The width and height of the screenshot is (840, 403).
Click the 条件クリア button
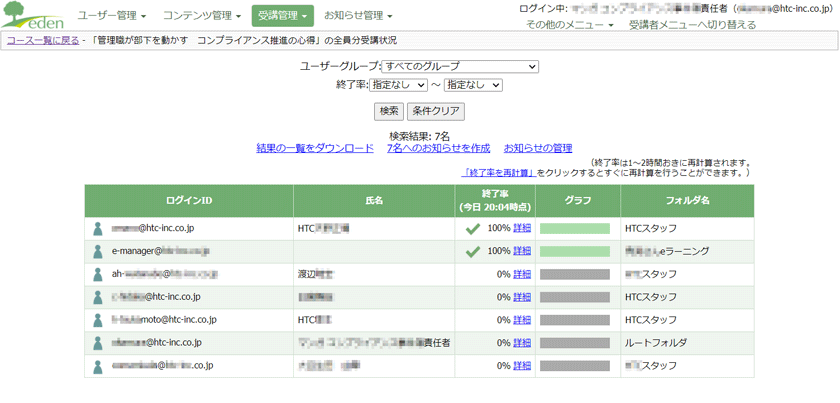coord(436,111)
